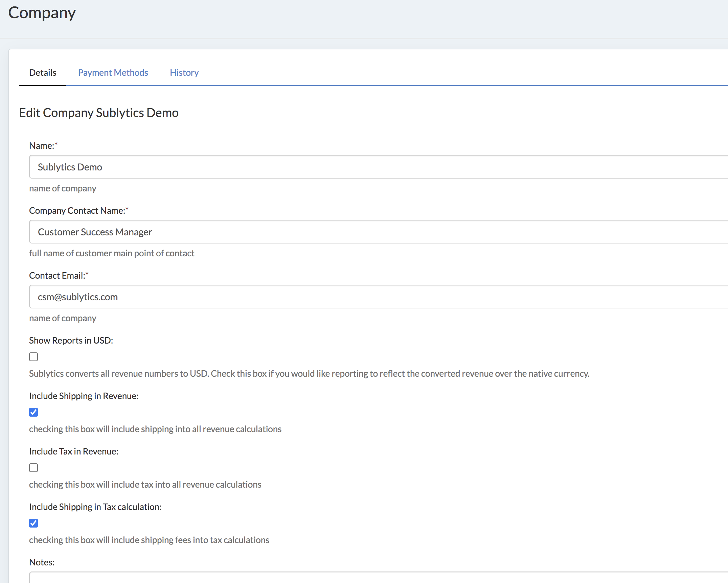Click the "Show Reports in USD:" label
The width and height of the screenshot is (728, 583).
(71, 341)
